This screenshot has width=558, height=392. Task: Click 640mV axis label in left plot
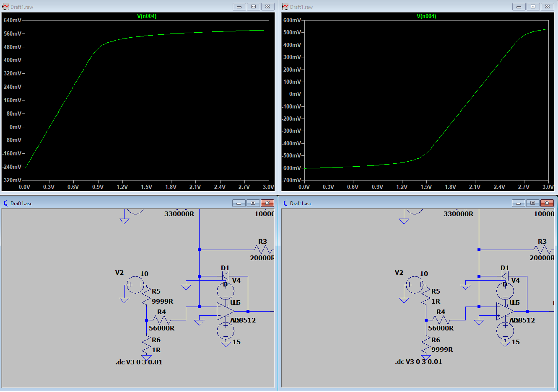click(x=13, y=20)
